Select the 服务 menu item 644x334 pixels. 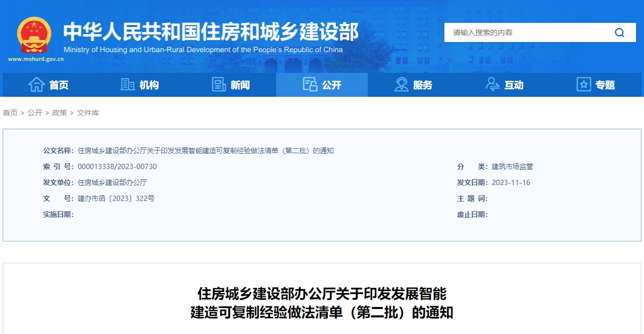tap(413, 85)
